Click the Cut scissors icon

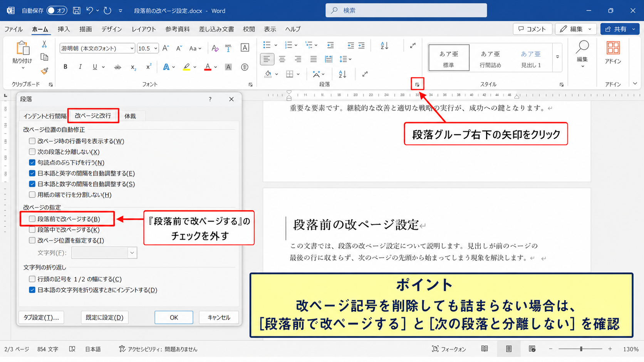coord(44,44)
